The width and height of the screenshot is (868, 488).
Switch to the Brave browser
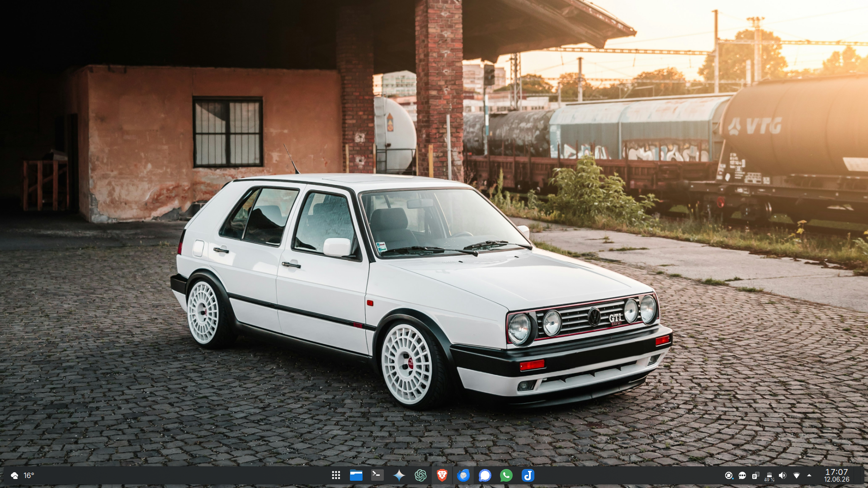(442, 475)
